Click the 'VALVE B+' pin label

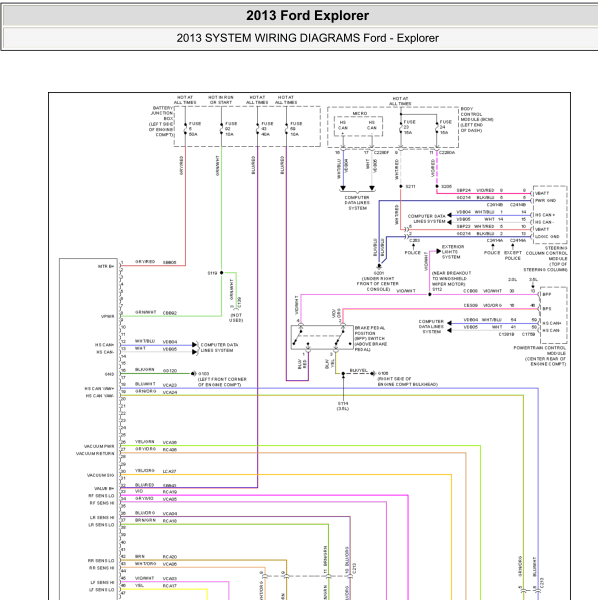[104, 488]
